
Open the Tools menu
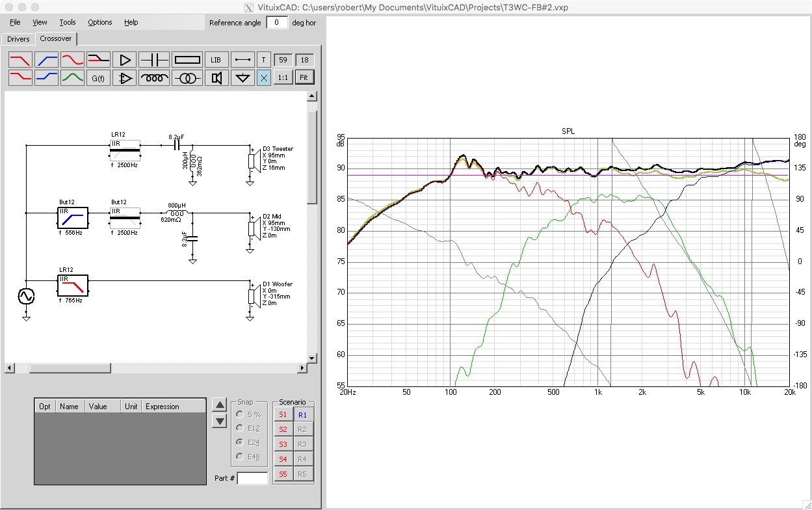(68, 22)
